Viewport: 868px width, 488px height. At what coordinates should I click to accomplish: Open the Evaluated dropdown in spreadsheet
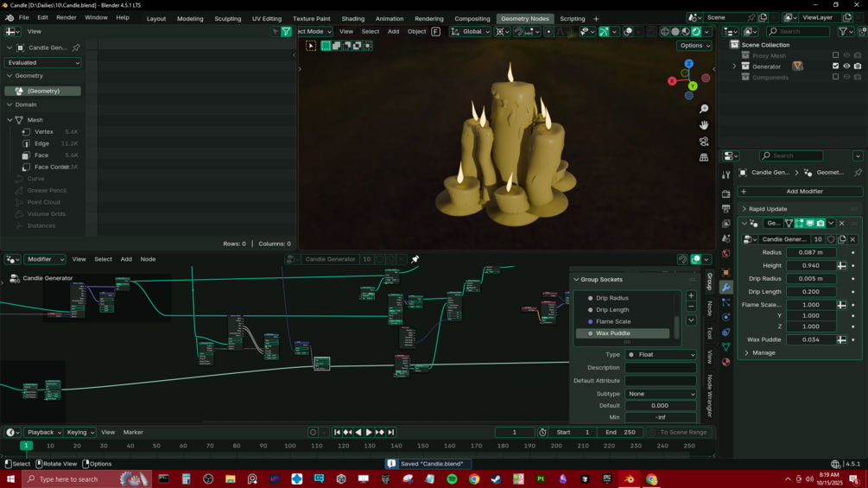click(42, 62)
